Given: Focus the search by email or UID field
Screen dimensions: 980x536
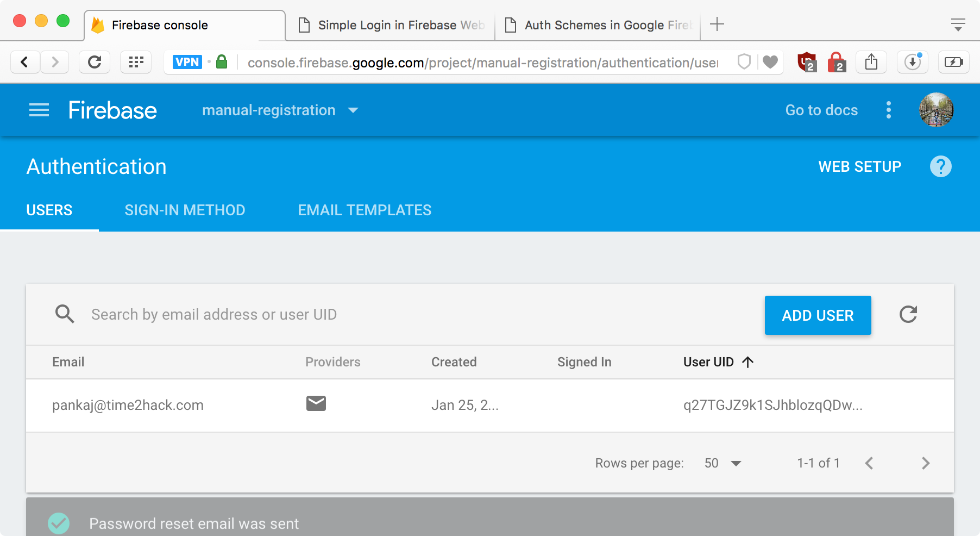Looking at the screenshot, I should tap(214, 315).
